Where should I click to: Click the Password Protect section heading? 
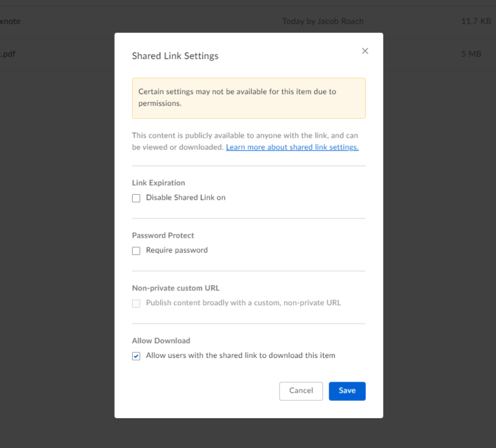pyautogui.click(x=163, y=235)
